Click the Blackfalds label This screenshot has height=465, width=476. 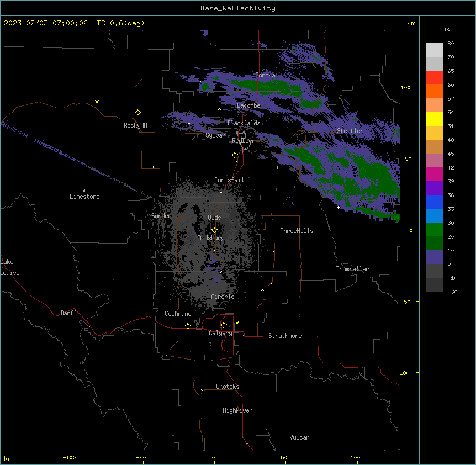tap(244, 123)
